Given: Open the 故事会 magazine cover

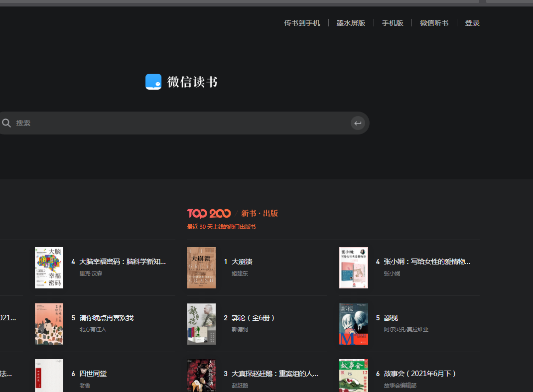Looking at the screenshot, I should (x=354, y=376).
